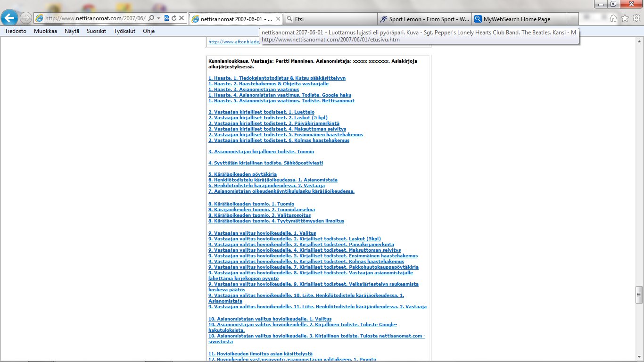
Task: Open link '5. Käräjäoikeuden pöytäkirja'
Action: click(242, 174)
